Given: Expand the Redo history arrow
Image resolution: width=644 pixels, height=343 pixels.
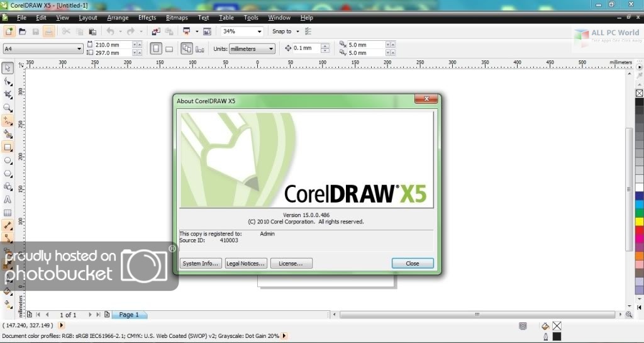Looking at the screenshot, I should (x=141, y=31).
